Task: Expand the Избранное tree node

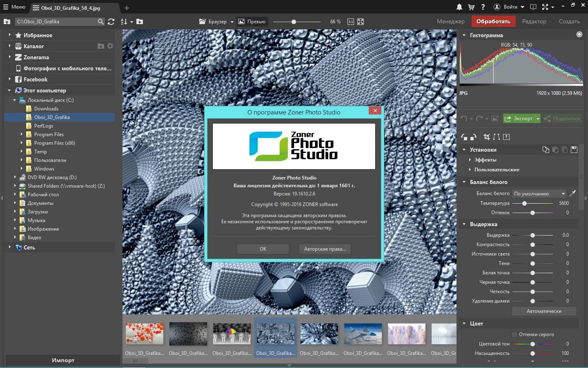Action: [x=9, y=35]
